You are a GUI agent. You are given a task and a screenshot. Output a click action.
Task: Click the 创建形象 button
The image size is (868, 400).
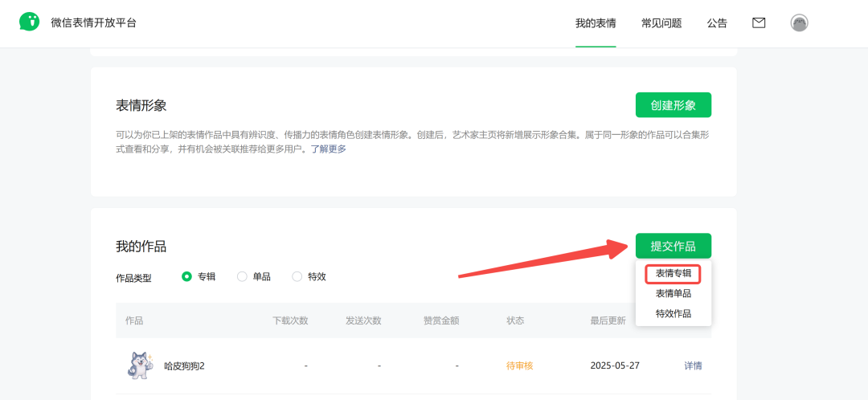[674, 105]
